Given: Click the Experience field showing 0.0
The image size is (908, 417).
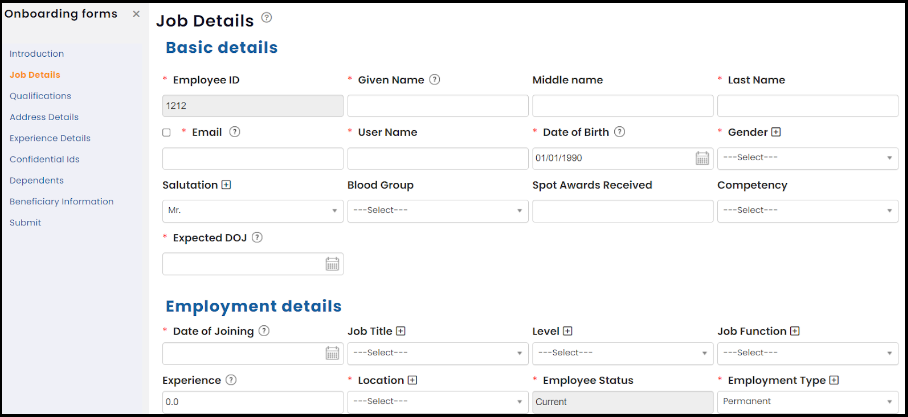Looking at the screenshot, I should (253, 402).
